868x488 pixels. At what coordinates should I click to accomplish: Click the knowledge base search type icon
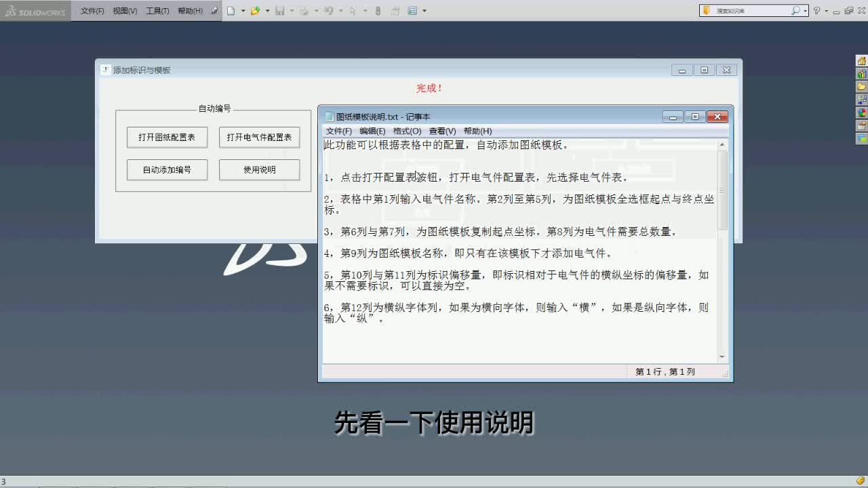coord(706,11)
